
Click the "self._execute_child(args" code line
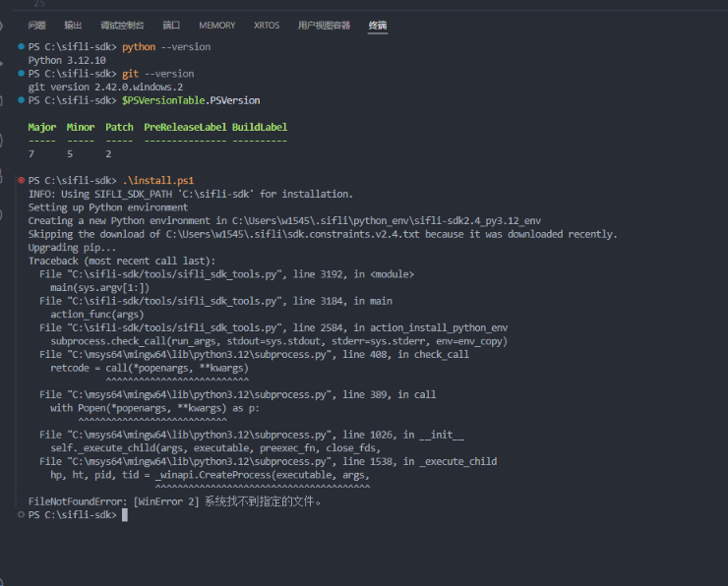pyautogui.click(x=215, y=448)
